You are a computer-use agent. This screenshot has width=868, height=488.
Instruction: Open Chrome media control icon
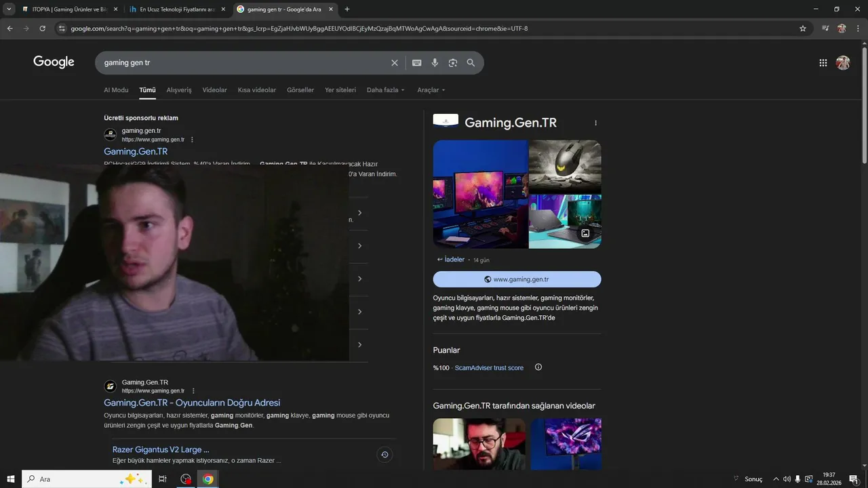(825, 28)
